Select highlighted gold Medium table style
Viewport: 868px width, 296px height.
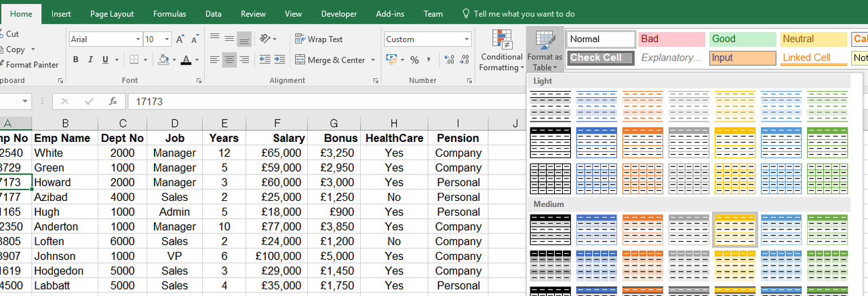pyautogui.click(x=735, y=229)
